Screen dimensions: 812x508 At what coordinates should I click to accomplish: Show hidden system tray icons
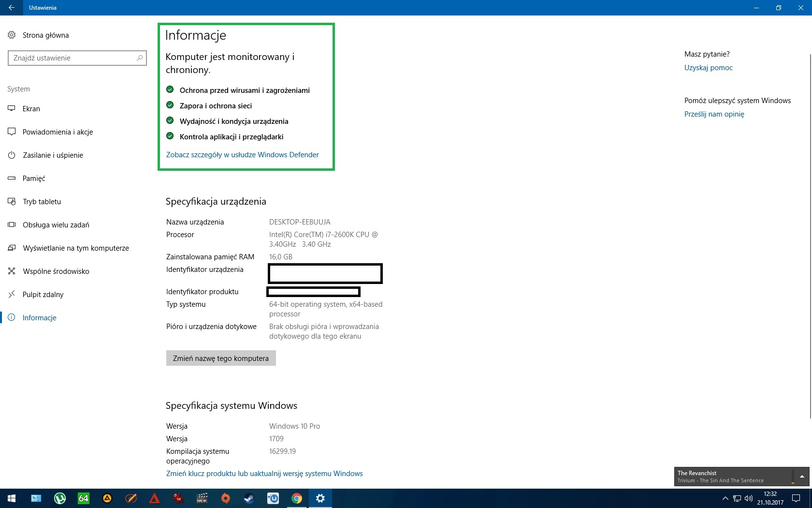pyautogui.click(x=725, y=498)
